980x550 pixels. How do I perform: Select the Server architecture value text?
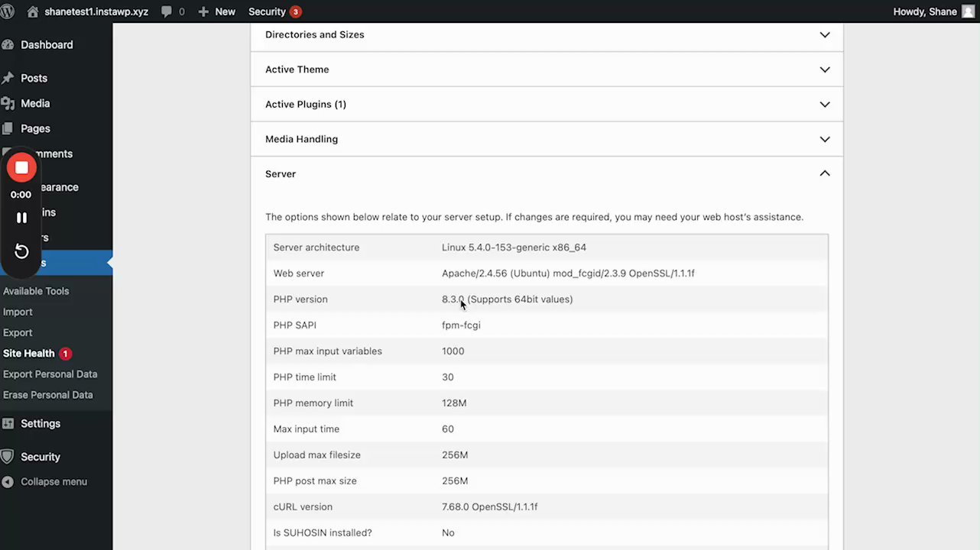[x=514, y=247]
